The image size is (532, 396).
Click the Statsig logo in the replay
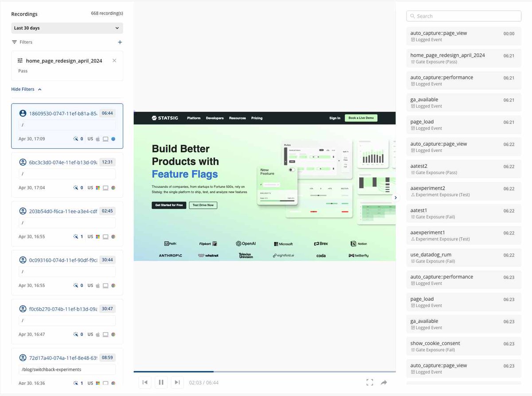click(165, 118)
